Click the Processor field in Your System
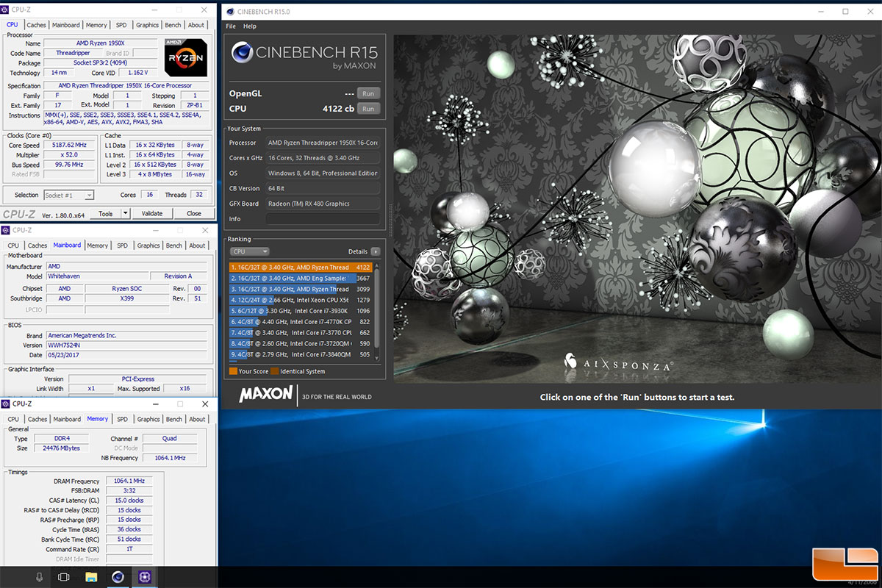 tap(323, 143)
